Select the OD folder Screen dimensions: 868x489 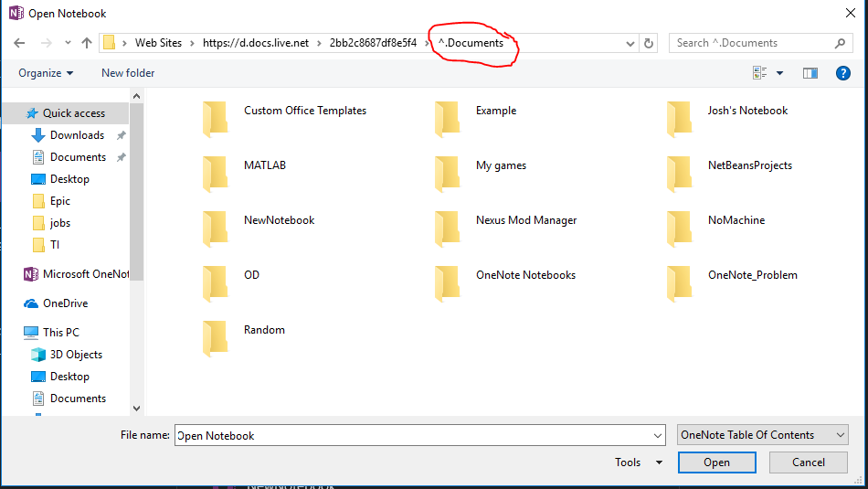click(x=231, y=282)
